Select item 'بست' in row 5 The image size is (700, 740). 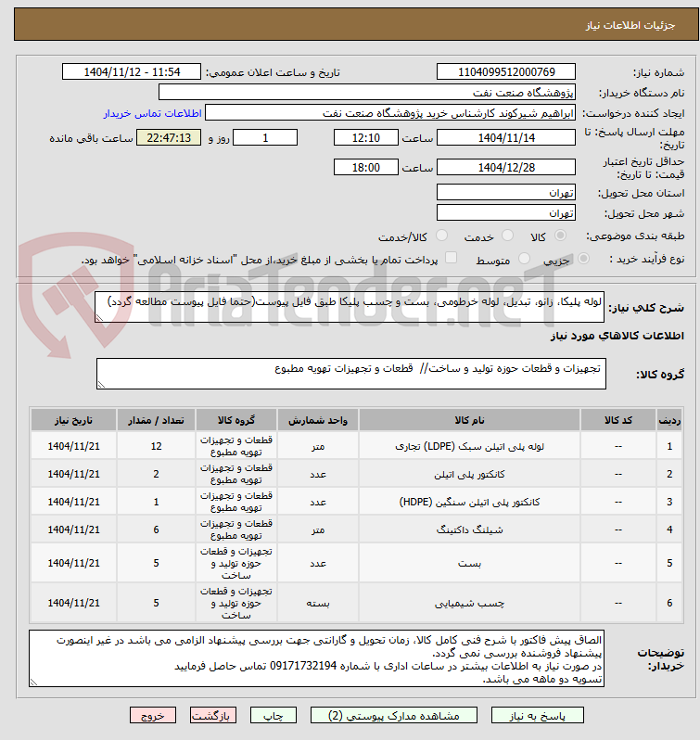469,563
